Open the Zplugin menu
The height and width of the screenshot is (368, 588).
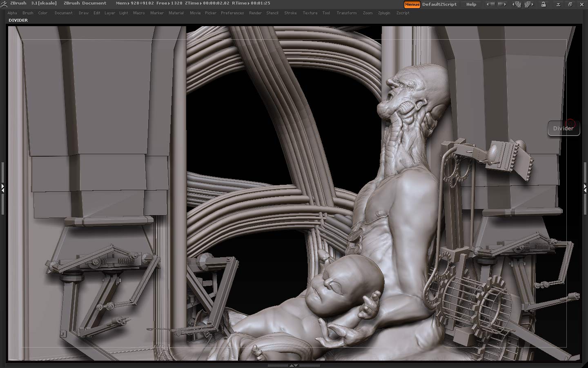tap(384, 13)
